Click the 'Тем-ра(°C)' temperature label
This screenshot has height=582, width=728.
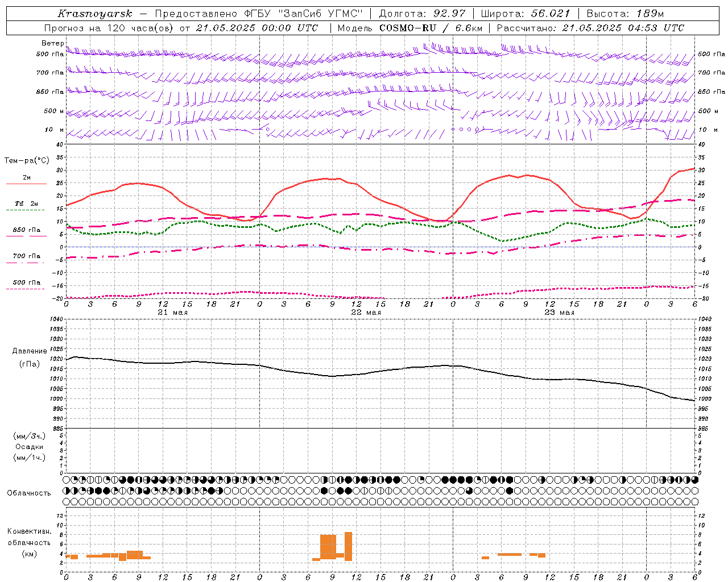tap(27, 161)
